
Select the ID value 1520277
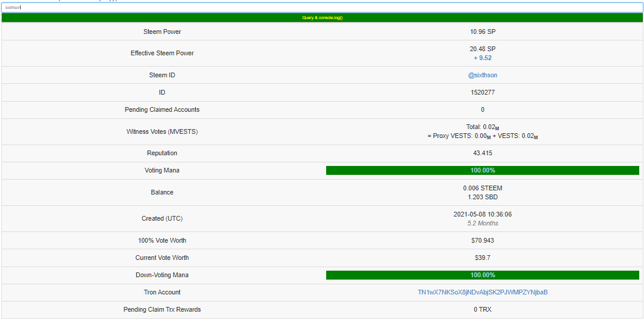click(483, 93)
